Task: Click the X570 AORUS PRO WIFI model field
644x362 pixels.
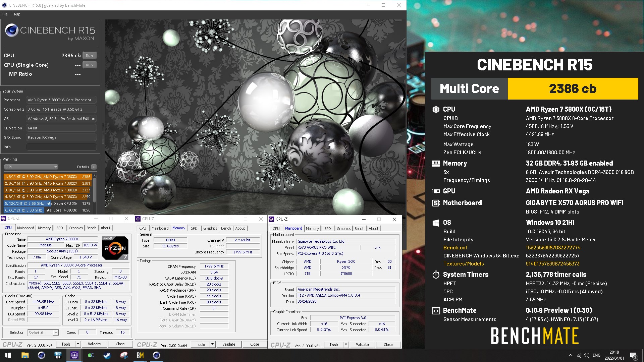Action: click(328, 247)
